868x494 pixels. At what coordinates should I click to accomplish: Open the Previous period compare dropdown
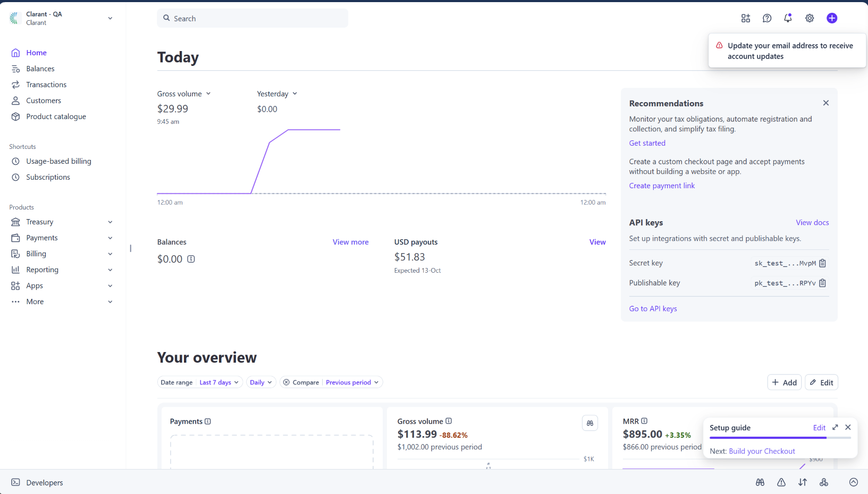352,382
